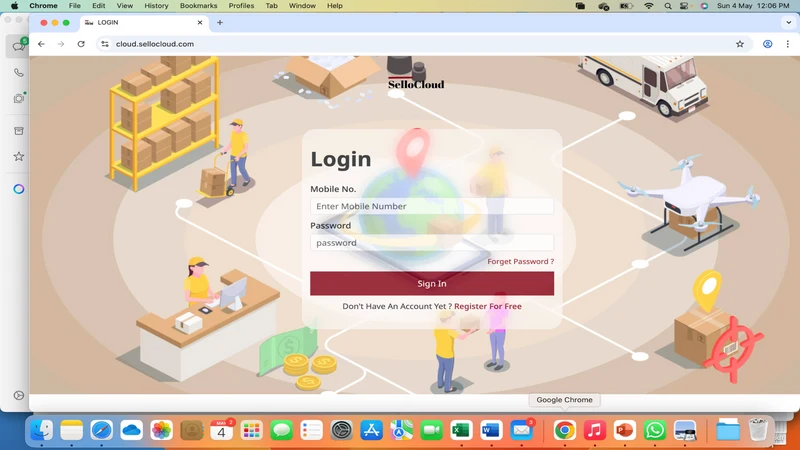
Task: Click the Forget Password link
Action: [x=520, y=261]
